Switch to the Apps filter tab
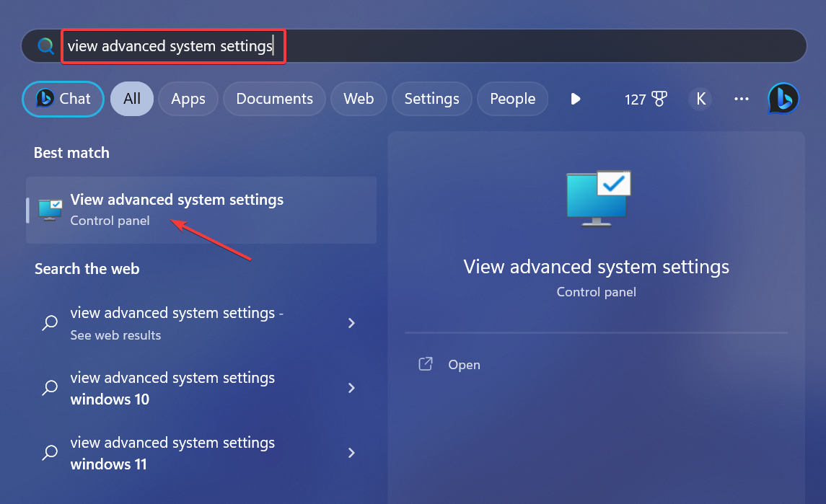 (188, 99)
